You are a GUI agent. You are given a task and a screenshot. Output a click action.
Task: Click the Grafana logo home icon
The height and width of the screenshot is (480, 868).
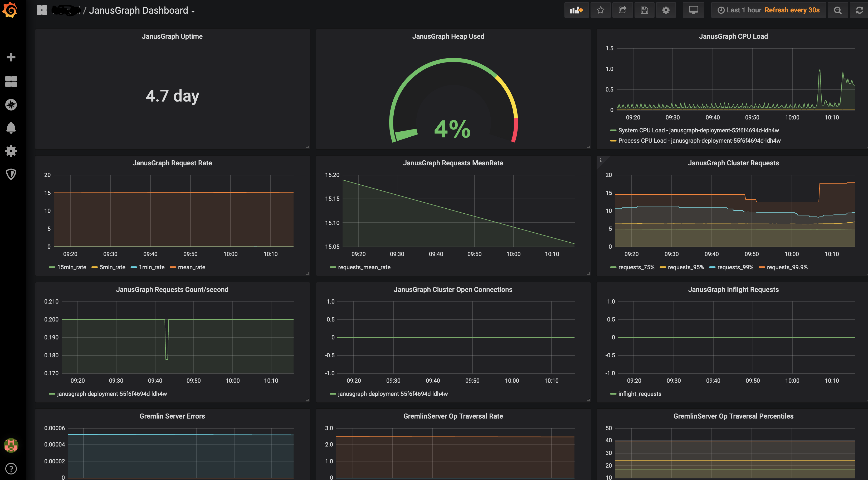click(x=10, y=10)
